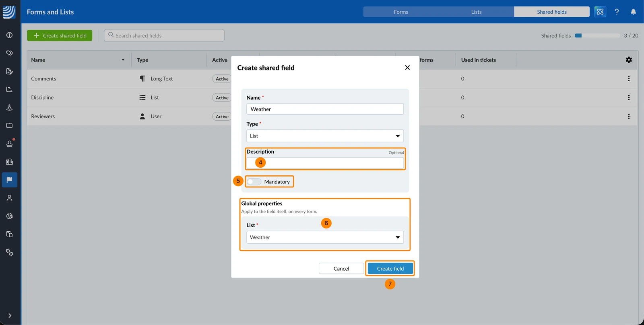
Task: Click the Create field button
Action: click(390, 269)
